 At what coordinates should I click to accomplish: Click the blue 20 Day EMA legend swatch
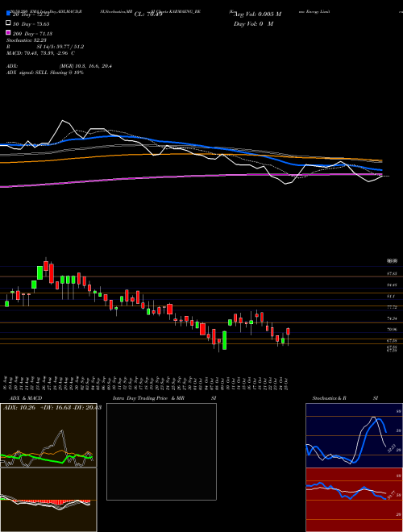pos(8,14)
